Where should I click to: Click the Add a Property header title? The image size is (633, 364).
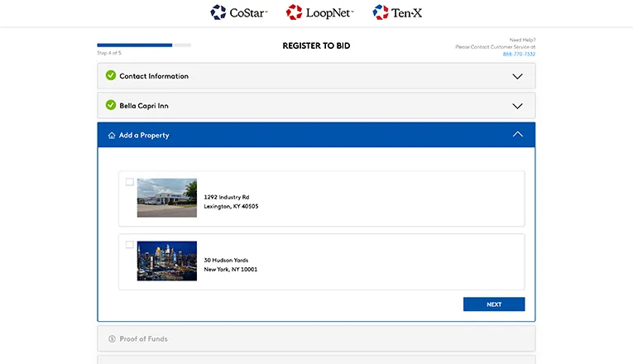pos(144,135)
